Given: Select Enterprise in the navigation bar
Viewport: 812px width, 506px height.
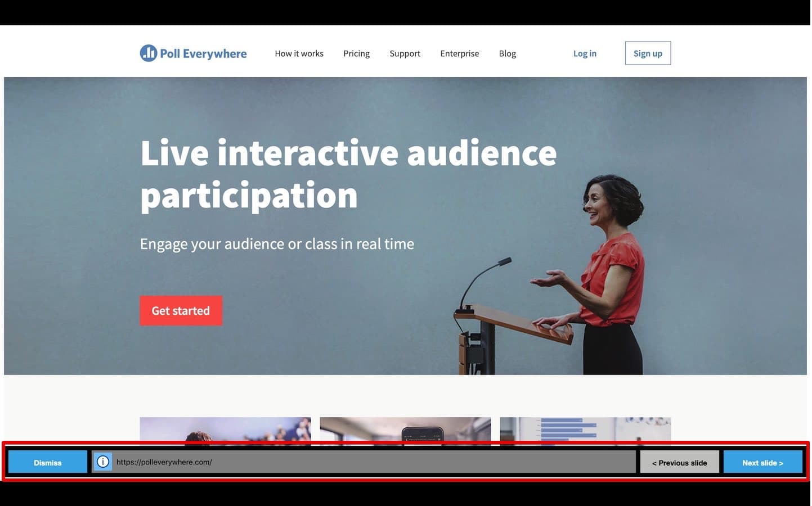Looking at the screenshot, I should [459, 53].
